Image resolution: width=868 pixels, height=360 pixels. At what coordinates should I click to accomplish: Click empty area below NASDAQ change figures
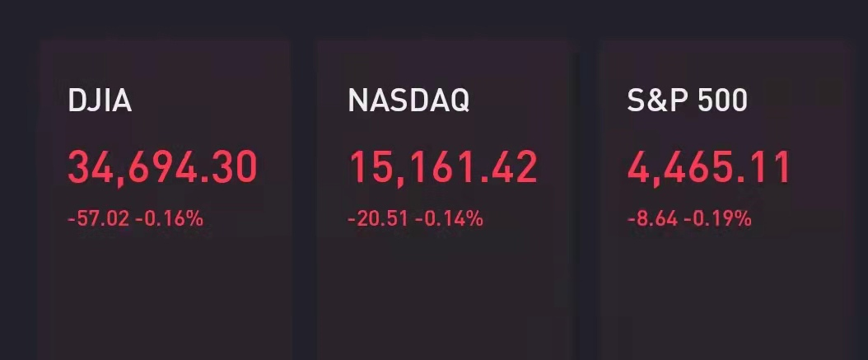[444, 293]
